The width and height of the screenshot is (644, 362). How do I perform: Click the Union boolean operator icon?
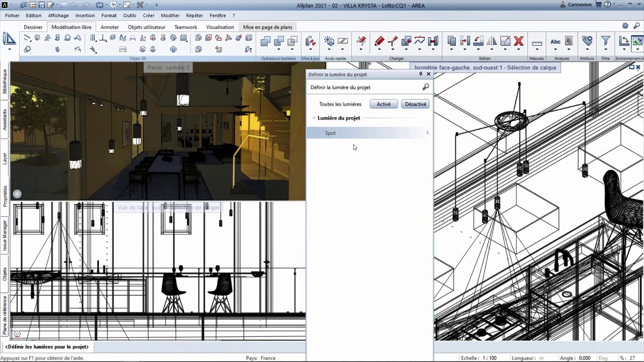(266, 41)
